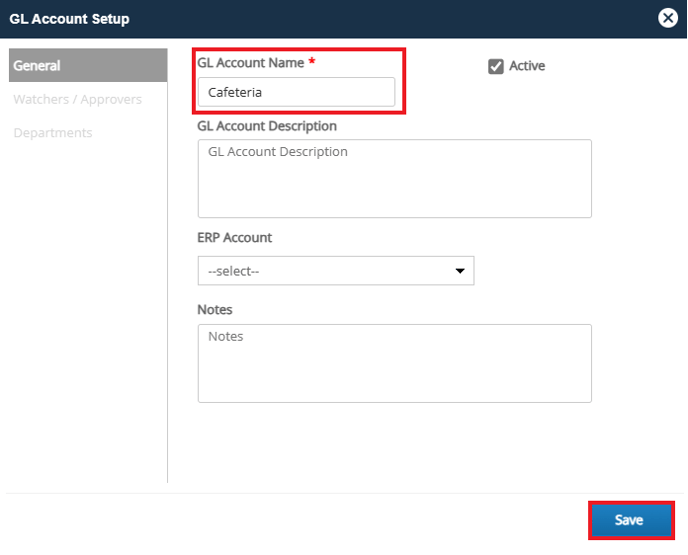The image size is (688, 555).
Task: Click the GL Account Name label
Action: (x=251, y=63)
